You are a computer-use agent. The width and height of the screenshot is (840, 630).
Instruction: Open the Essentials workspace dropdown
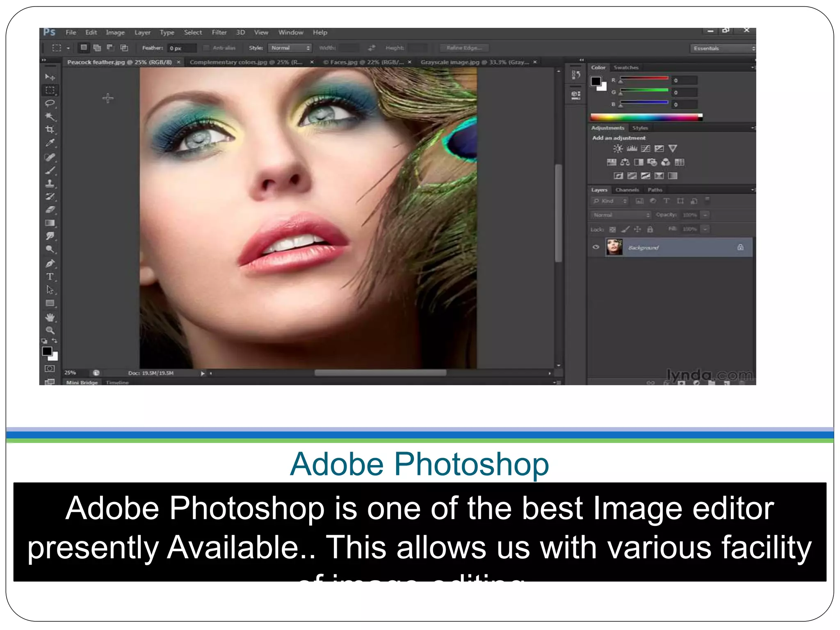pyautogui.click(x=722, y=48)
